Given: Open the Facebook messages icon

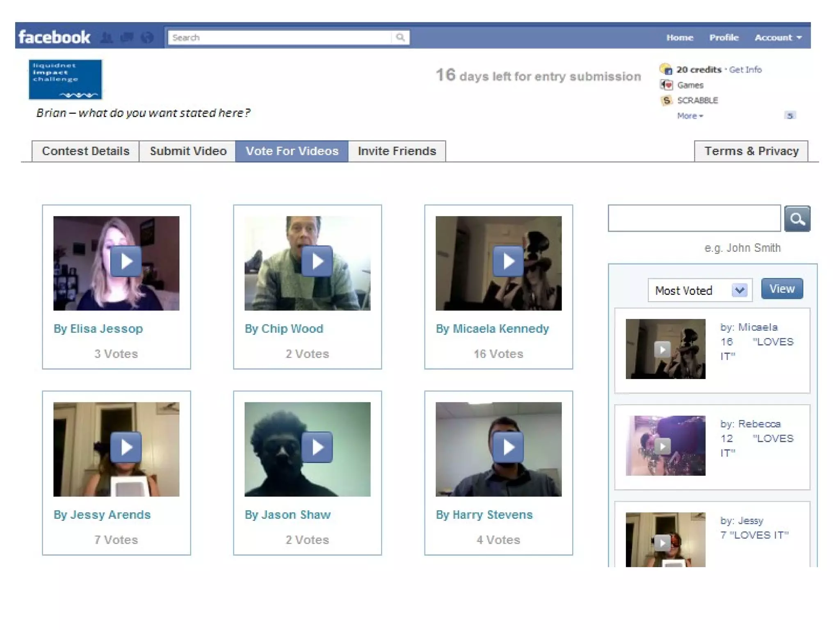Looking at the screenshot, I should click(127, 38).
